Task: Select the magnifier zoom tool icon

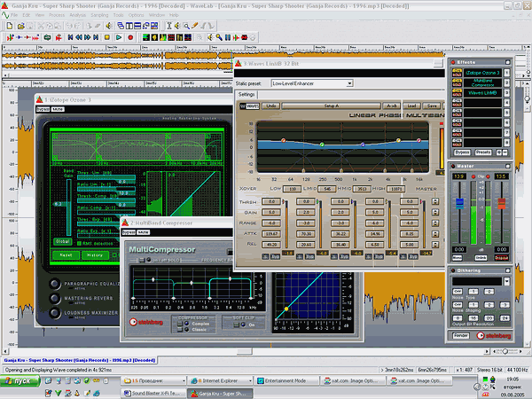Action: tap(188, 27)
